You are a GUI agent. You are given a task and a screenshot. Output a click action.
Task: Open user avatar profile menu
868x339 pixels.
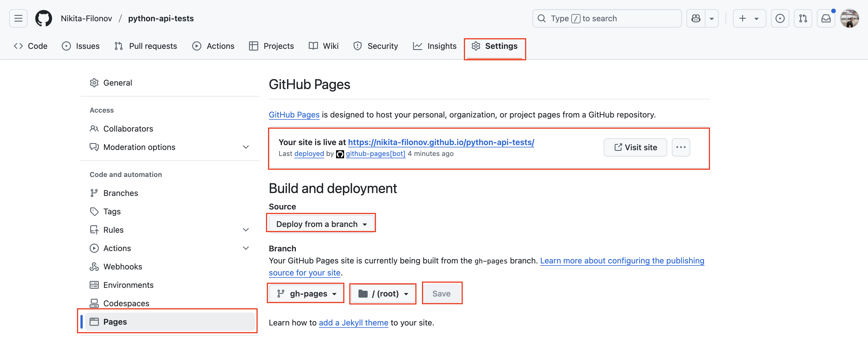pos(849,18)
